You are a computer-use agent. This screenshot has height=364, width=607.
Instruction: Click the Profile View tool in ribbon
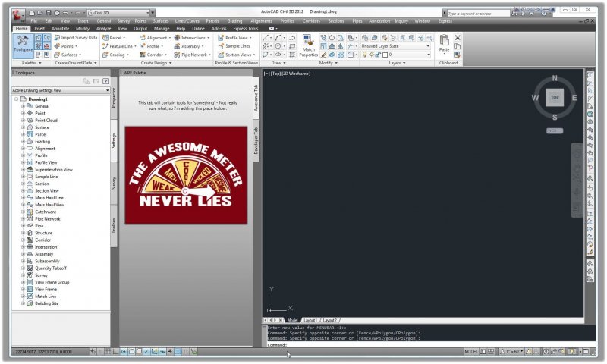pos(234,37)
